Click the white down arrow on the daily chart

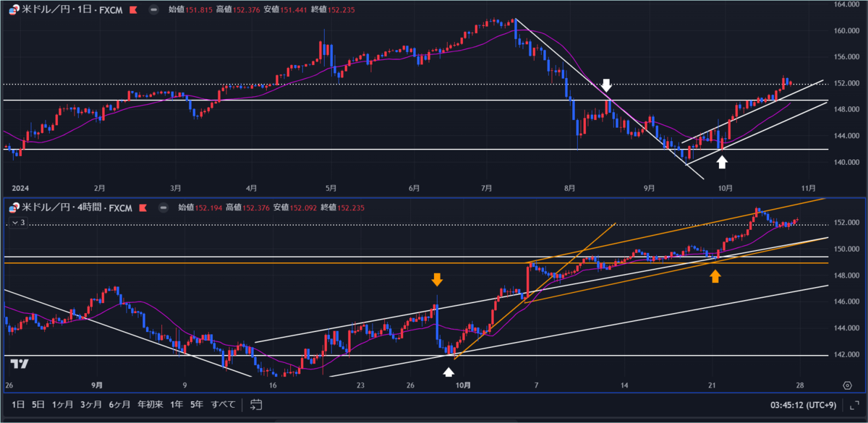[607, 87]
